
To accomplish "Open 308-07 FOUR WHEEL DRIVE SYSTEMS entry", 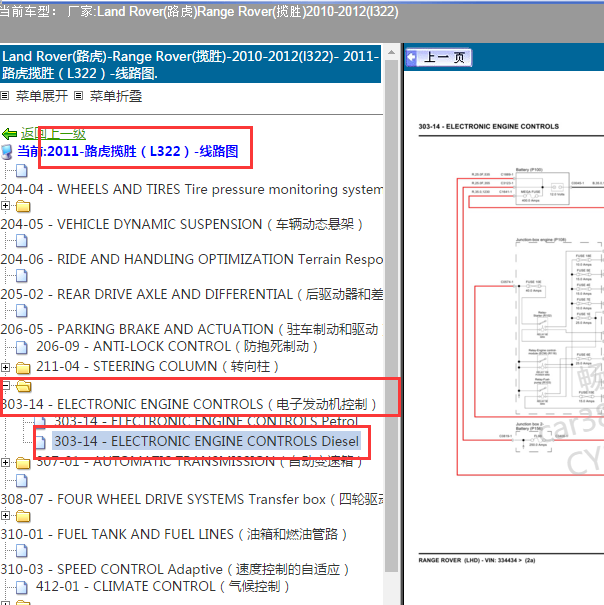I will click(x=192, y=499).
